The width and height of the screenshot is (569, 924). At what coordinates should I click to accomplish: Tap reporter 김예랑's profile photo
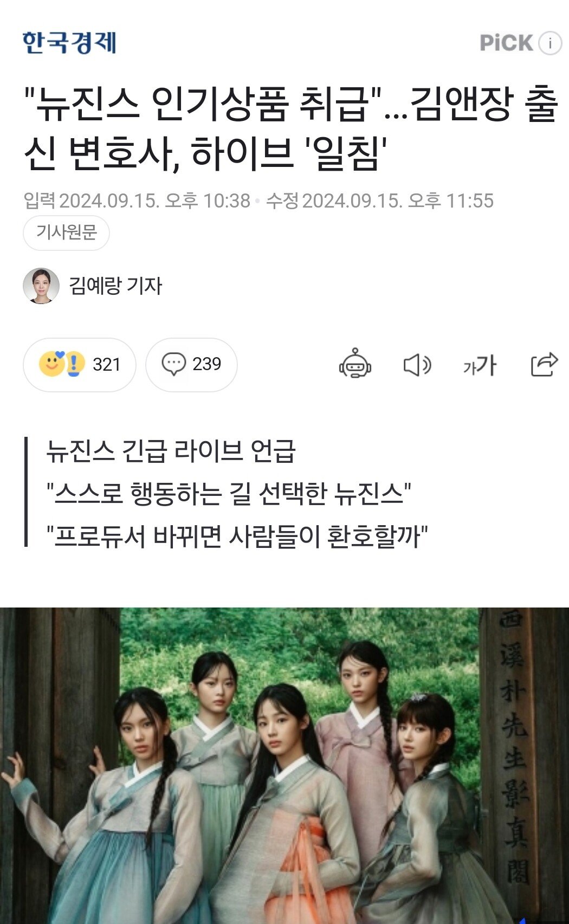(x=41, y=286)
